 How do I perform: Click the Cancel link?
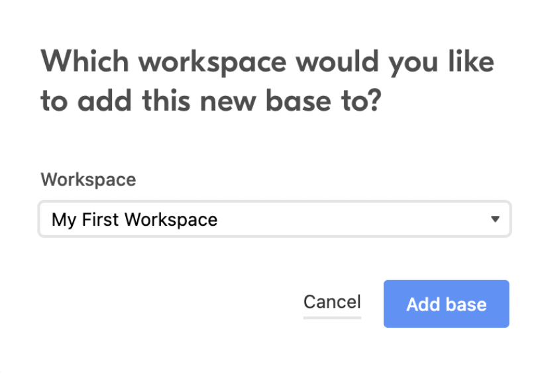(332, 302)
